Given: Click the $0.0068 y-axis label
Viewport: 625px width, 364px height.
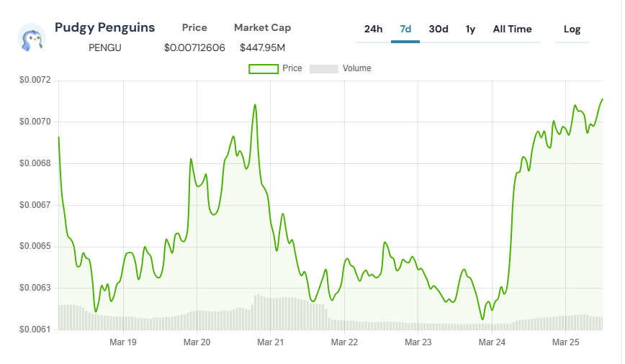Looking at the screenshot, I should [x=35, y=163].
